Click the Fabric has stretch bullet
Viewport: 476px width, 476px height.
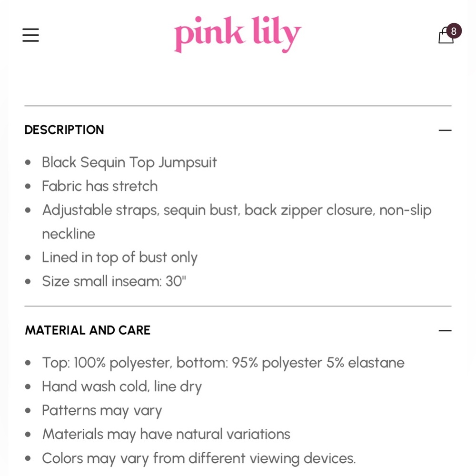click(x=99, y=186)
